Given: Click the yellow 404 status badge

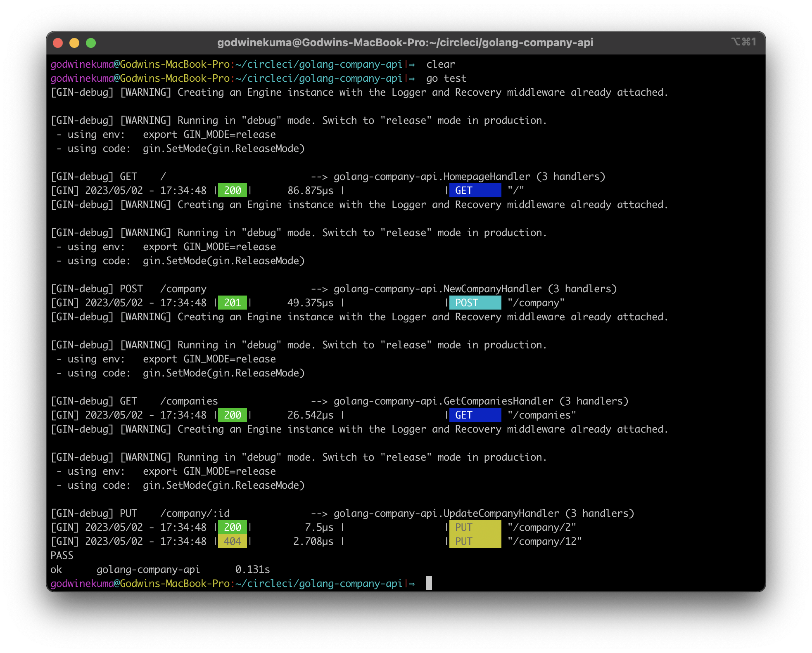Looking at the screenshot, I should coord(232,541).
